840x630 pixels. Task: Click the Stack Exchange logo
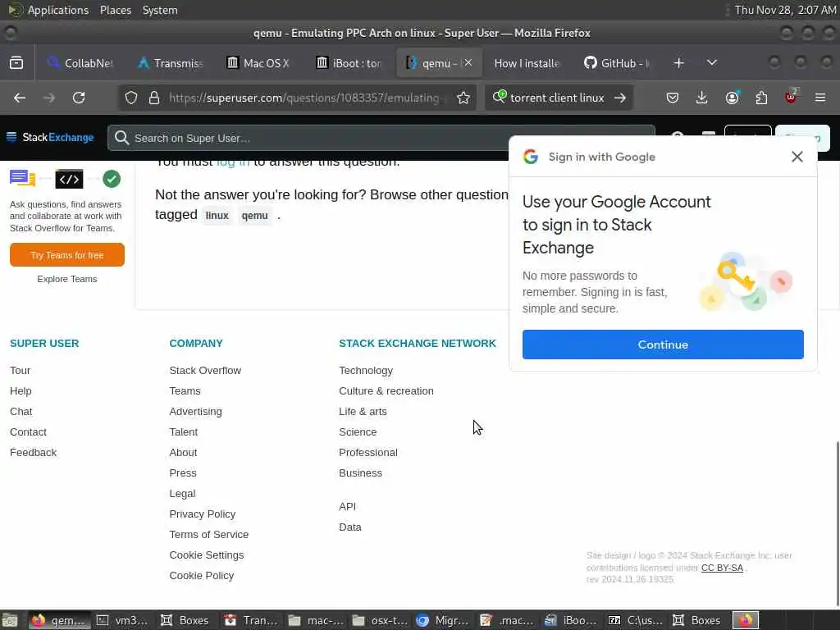50,137
